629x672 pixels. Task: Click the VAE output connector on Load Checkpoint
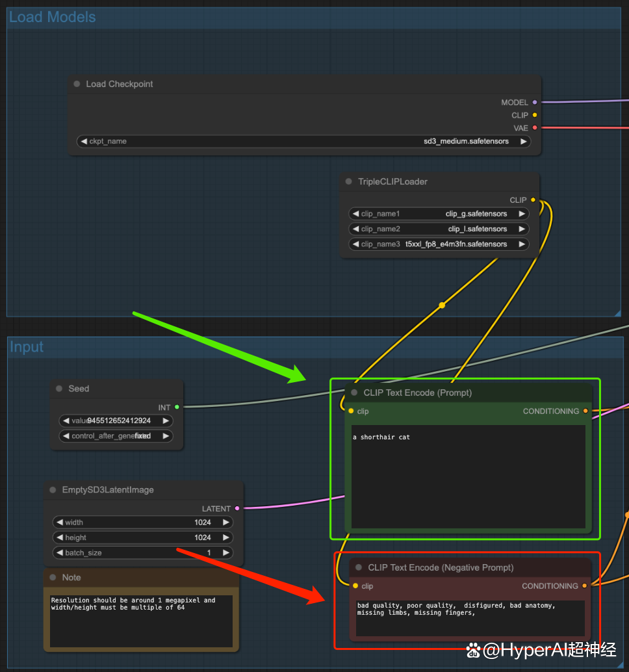[535, 128]
